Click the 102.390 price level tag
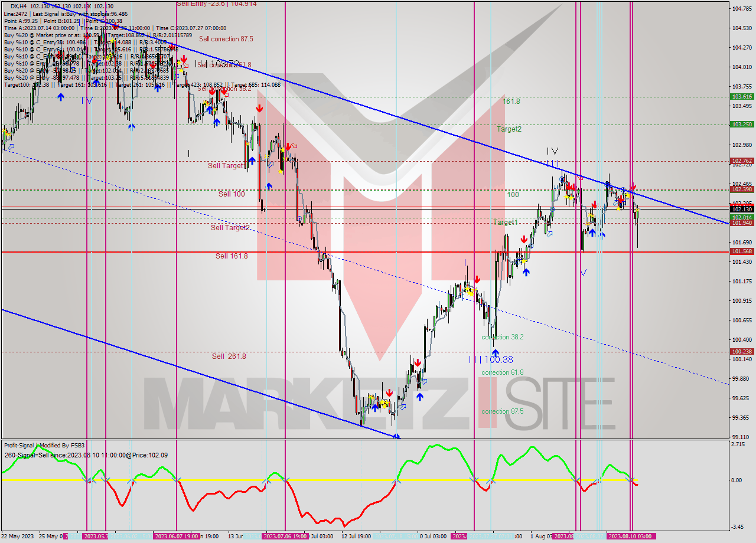The height and width of the screenshot is (543, 756). click(x=742, y=189)
